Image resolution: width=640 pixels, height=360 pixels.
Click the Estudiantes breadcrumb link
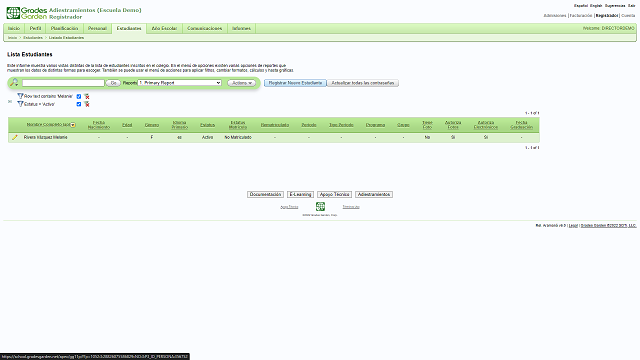pos(33,38)
